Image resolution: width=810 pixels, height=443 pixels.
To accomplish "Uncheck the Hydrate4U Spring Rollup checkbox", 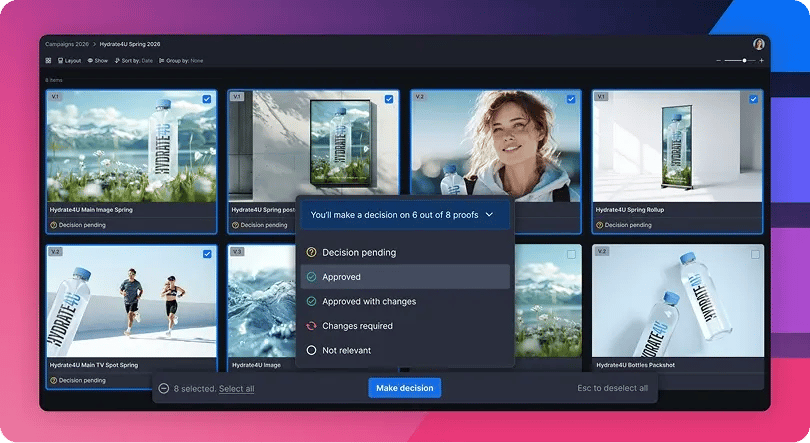I will coord(753,99).
